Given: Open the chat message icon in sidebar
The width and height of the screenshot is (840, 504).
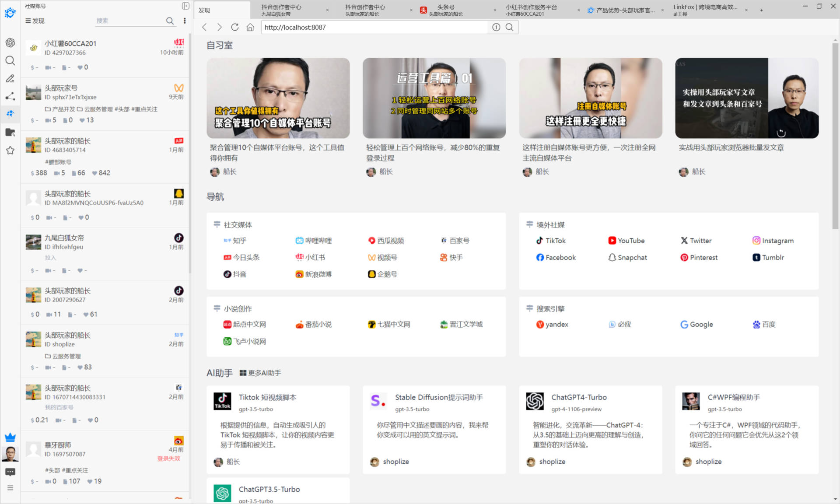Looking at the screenshot, I should pos(10,472).
